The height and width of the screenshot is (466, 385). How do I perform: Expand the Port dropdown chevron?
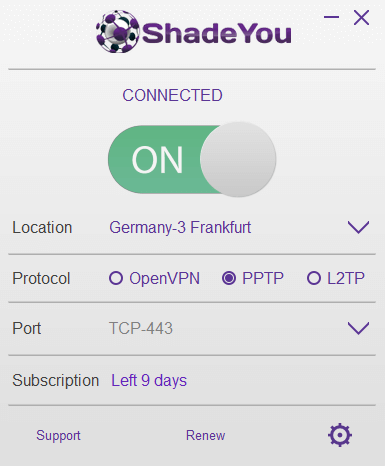pos(358,328)
